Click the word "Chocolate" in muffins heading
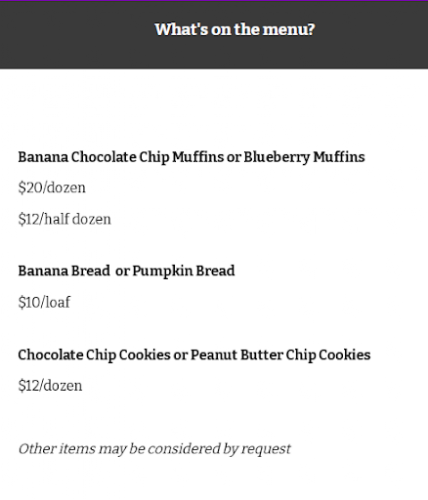 pos(104,157)
